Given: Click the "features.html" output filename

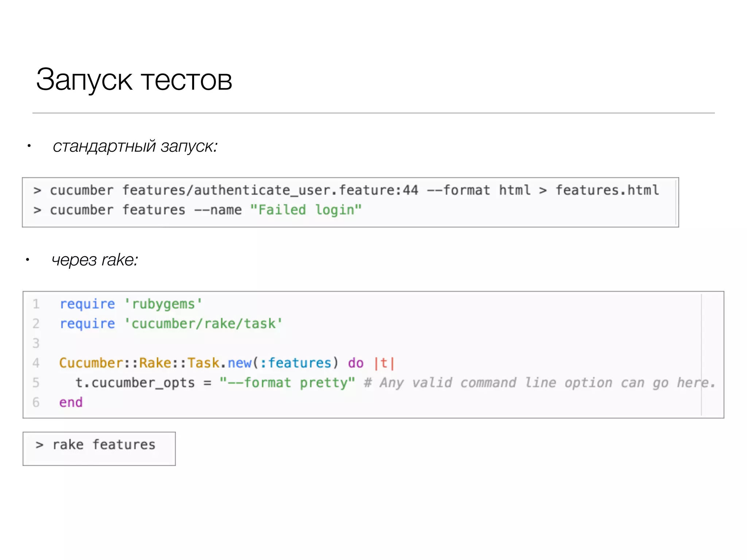Looking at the screenshot, I should 607,190.
